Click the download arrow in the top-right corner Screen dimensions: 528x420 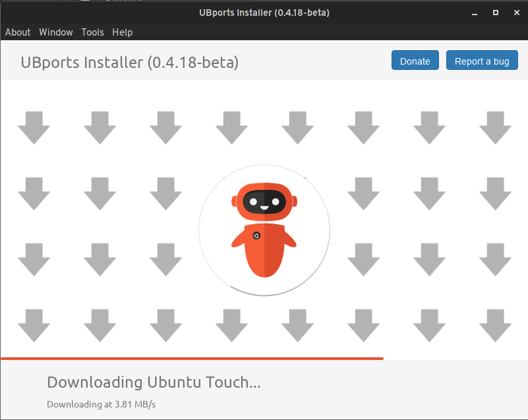coord(495,127)
